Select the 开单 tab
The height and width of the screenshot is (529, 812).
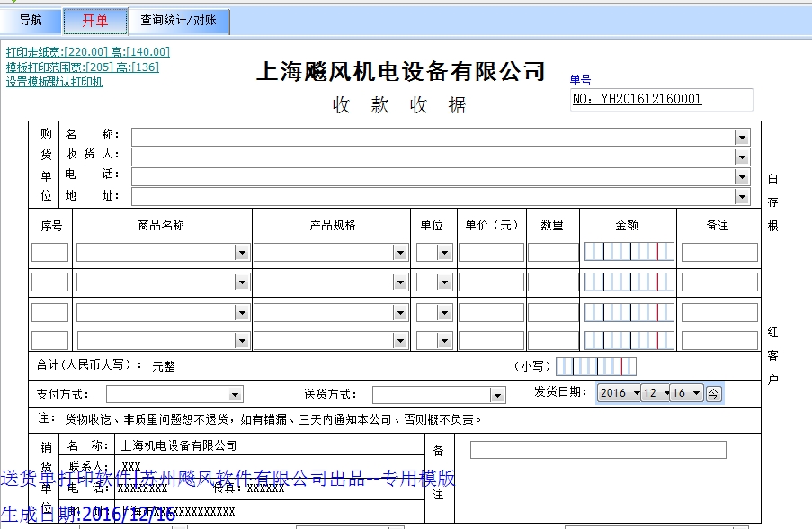click(95, 21)
